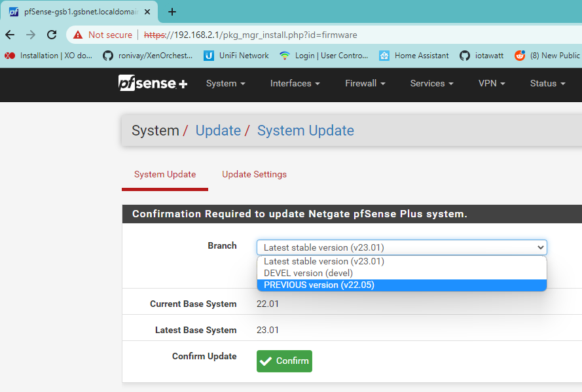Click the browser address bar URL

251,35
